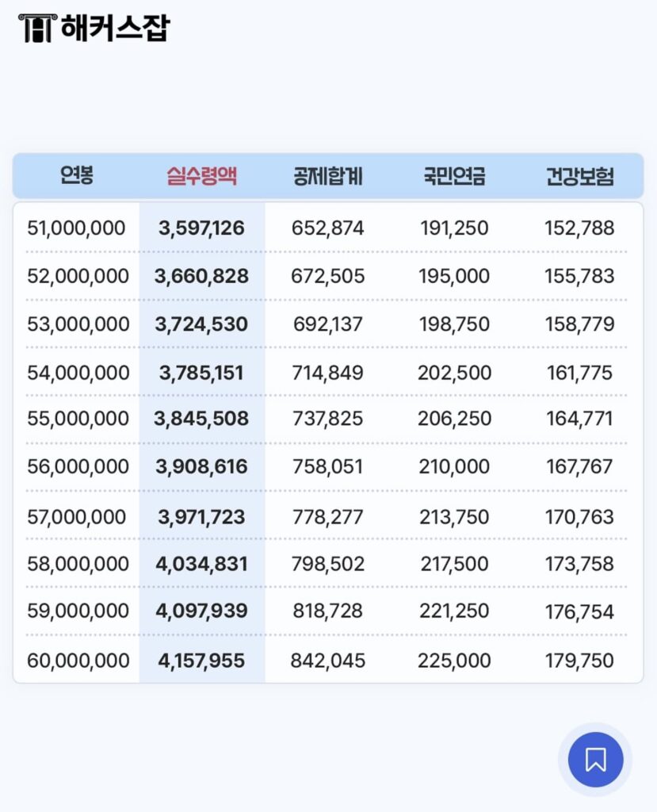Select the 3,845,508 take-home pay cell
Viewport: 657px width, 812px height.
pos(201,419)
